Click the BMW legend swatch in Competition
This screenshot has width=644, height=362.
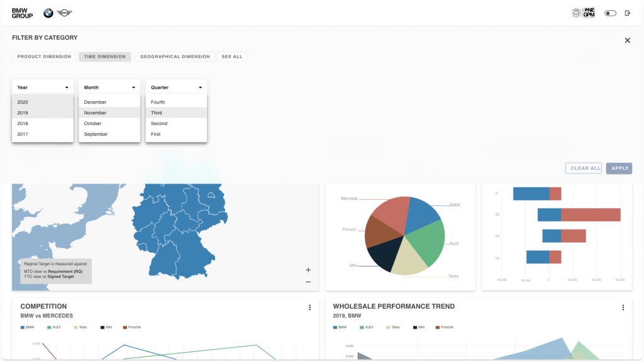tap(23, 327)
